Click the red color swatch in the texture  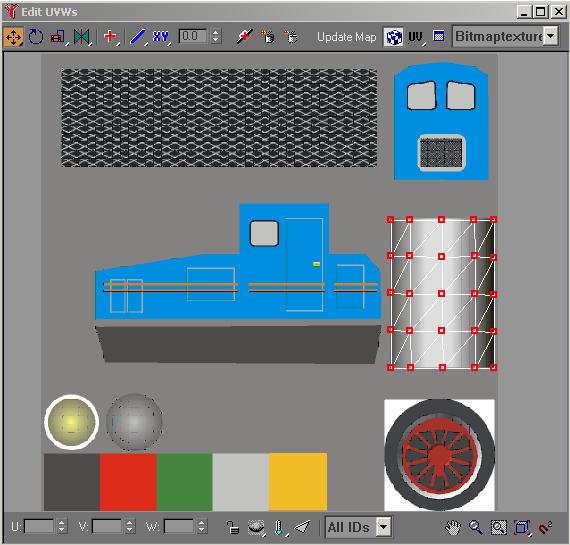128,482
